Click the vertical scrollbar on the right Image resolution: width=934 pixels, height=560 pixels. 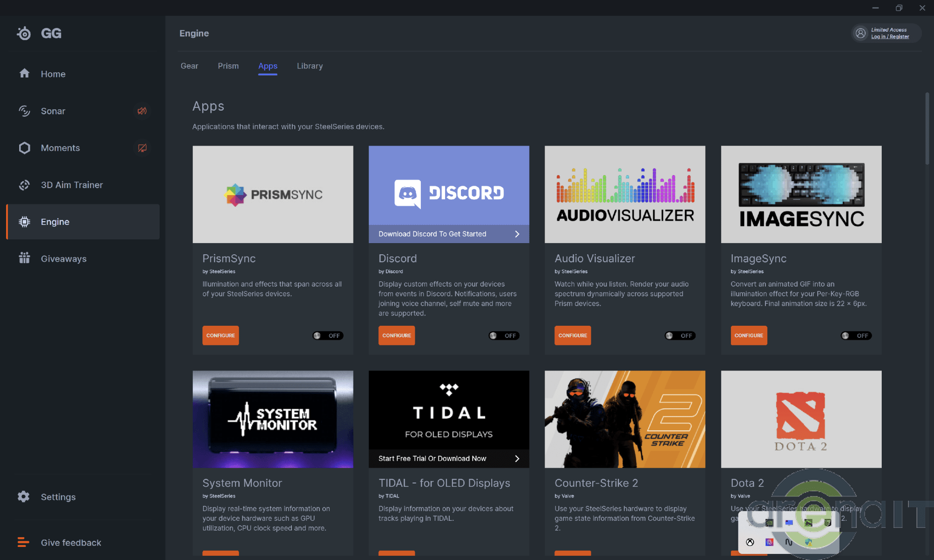[927, 128]
